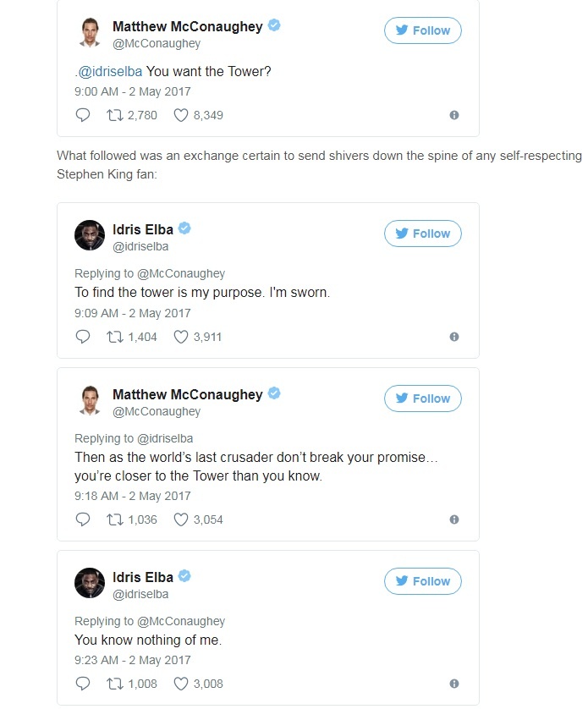Follow Idris Elba in "To find the tower" tweet
This screenshot has height=709, width=588.
tap(423, 234)
